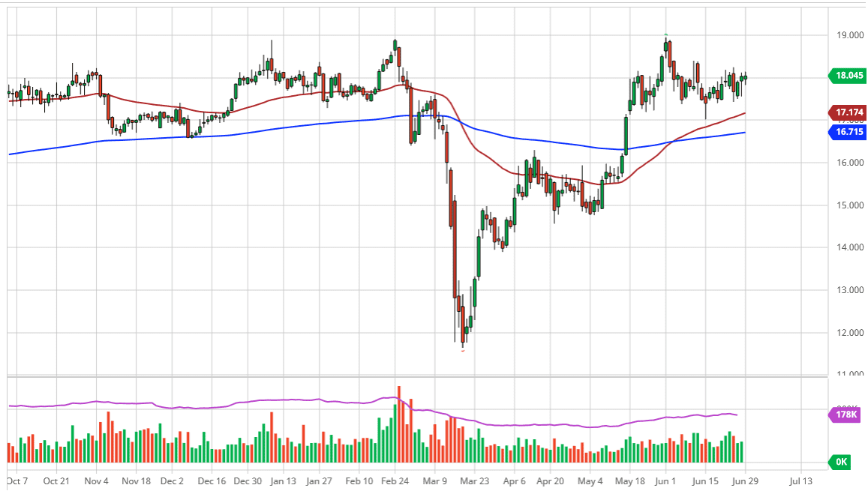Click the 14.000 price axis label
Screen dimensions: 868x491
pos(848,247)
